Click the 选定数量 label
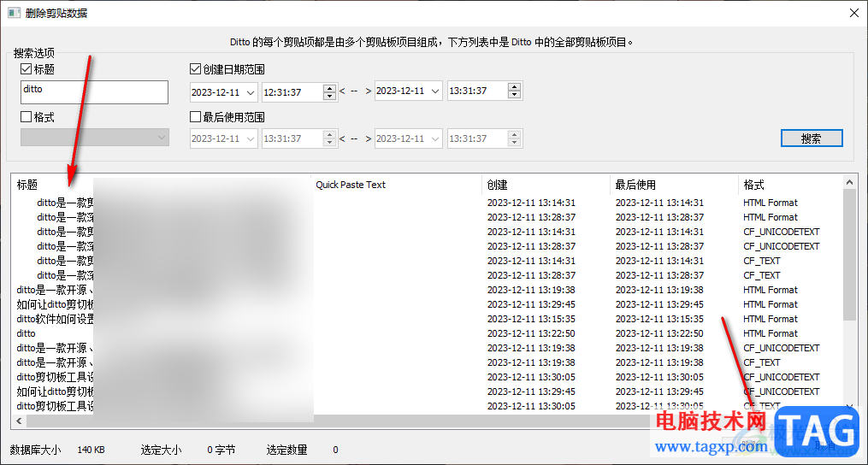 click(x=286, y=450)
